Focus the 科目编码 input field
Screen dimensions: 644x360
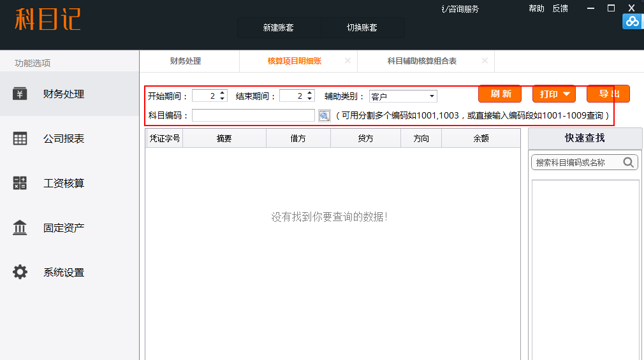tap(253, 115)
